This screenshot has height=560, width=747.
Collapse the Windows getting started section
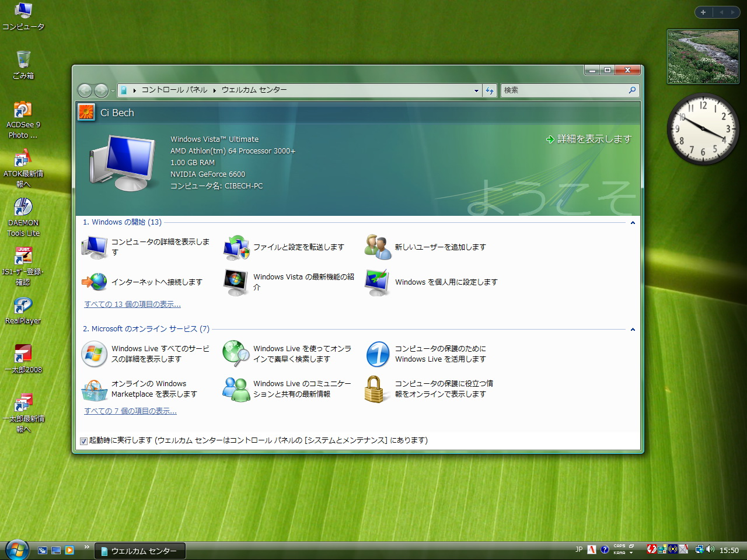pyautogui.click(x=633, y=223)
